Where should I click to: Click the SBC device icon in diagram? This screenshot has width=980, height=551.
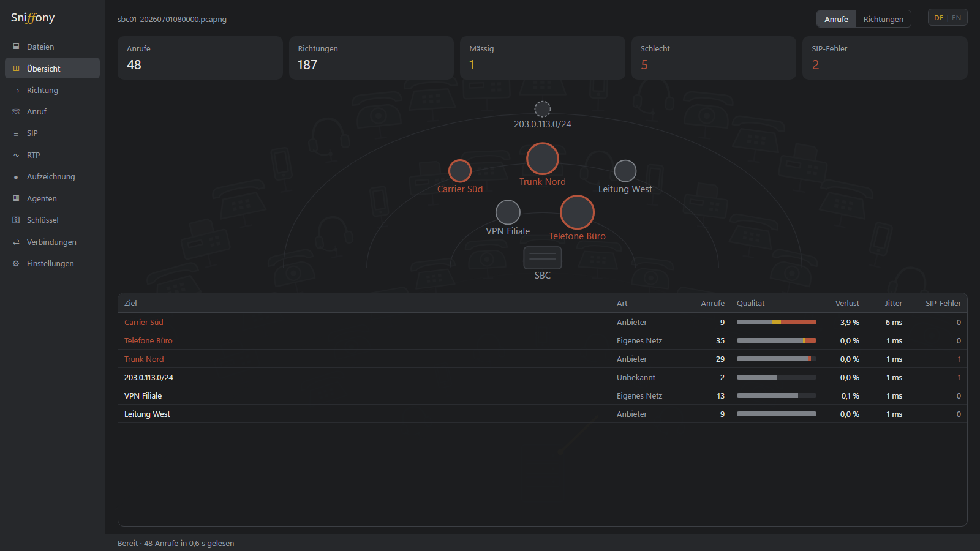543,258
